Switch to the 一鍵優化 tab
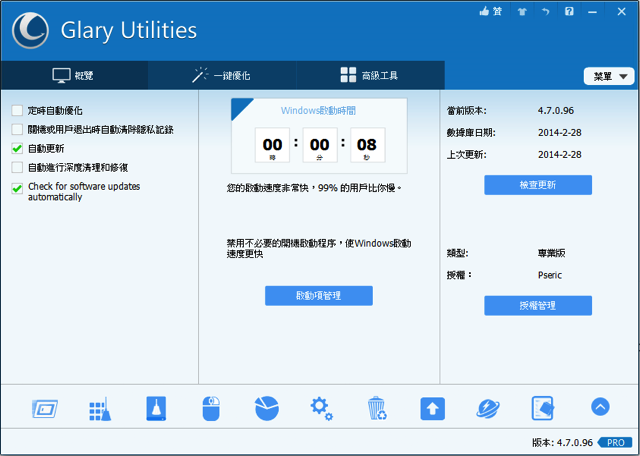 click(x=222, y=76)
